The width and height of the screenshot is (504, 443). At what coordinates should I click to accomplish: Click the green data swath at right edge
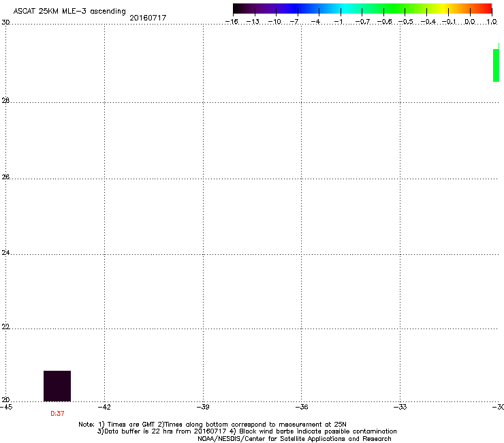pos(496,65)
